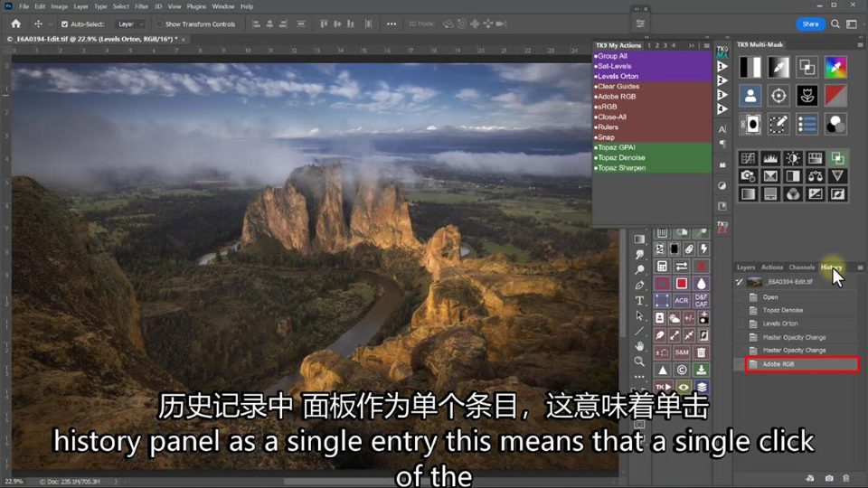Expand TK9 My Actions double-arrow overflow
Image resolution: width=868 pixels, height=488 pixels.
(x=692, y=45)
